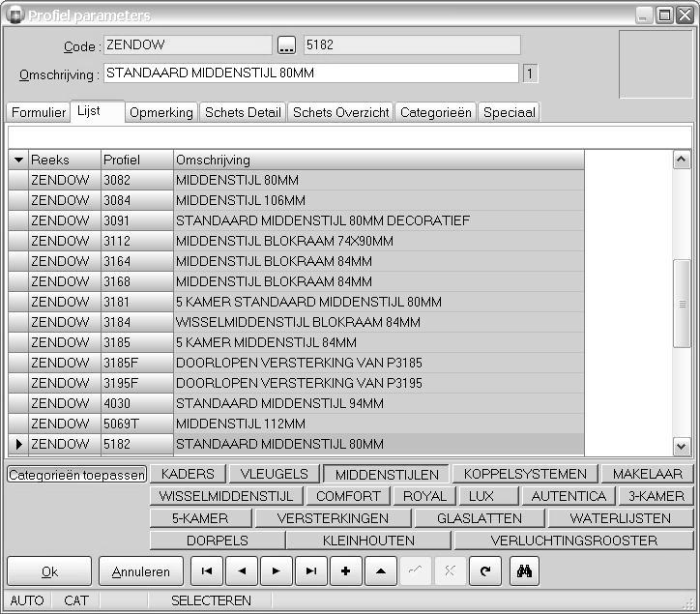Toggle the WISSELMIDDENSTIJL category filter
Viewport: 700px width, 614px height.
coord(226,496)
